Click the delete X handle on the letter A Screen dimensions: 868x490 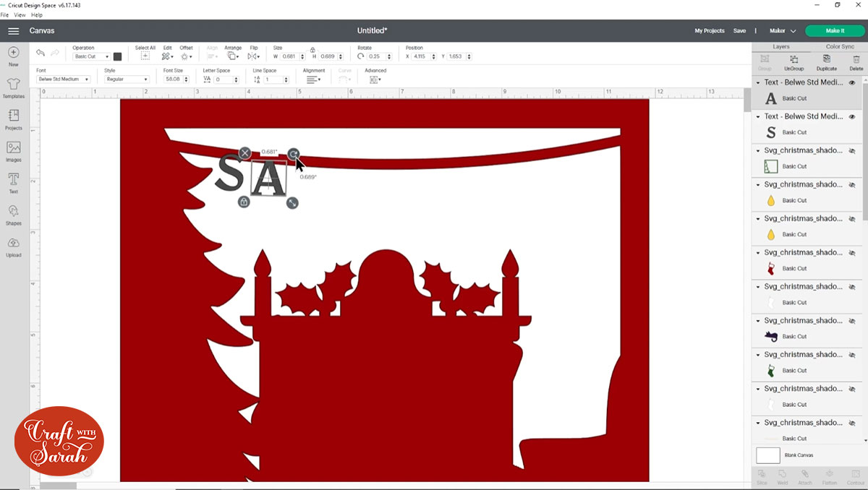tap(245, 152)
